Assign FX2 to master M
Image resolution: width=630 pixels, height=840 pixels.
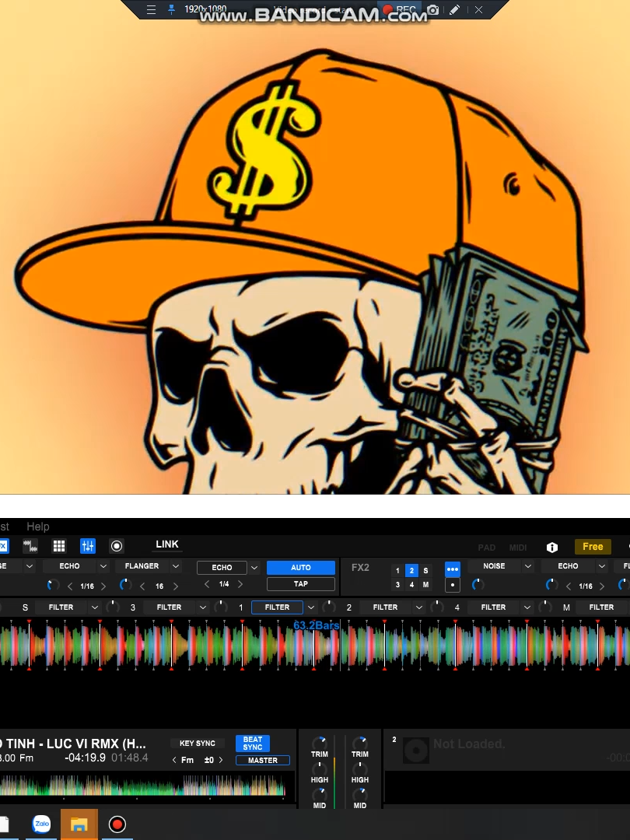coord(426,584)
